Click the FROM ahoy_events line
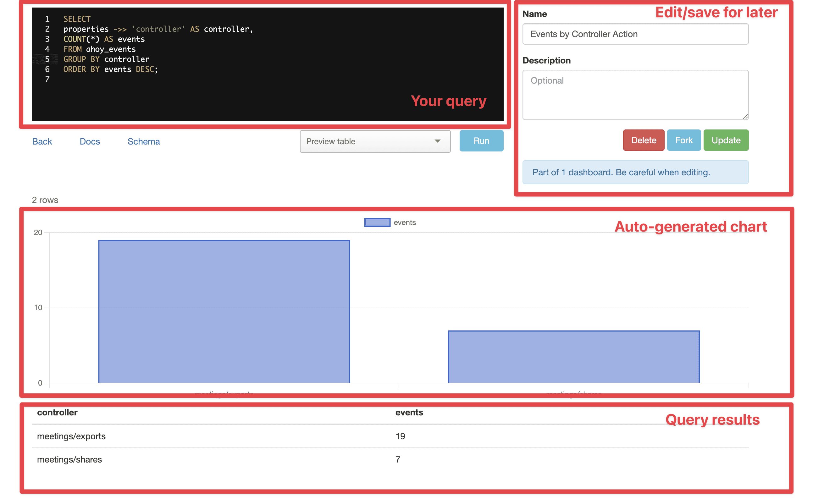The width and height of the screenshot is (835, 504). 99,49
